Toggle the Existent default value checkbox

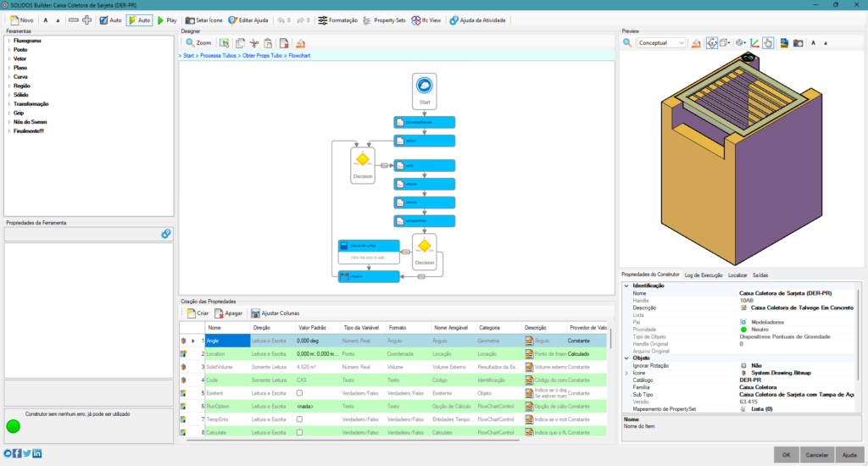coord(299,393)
